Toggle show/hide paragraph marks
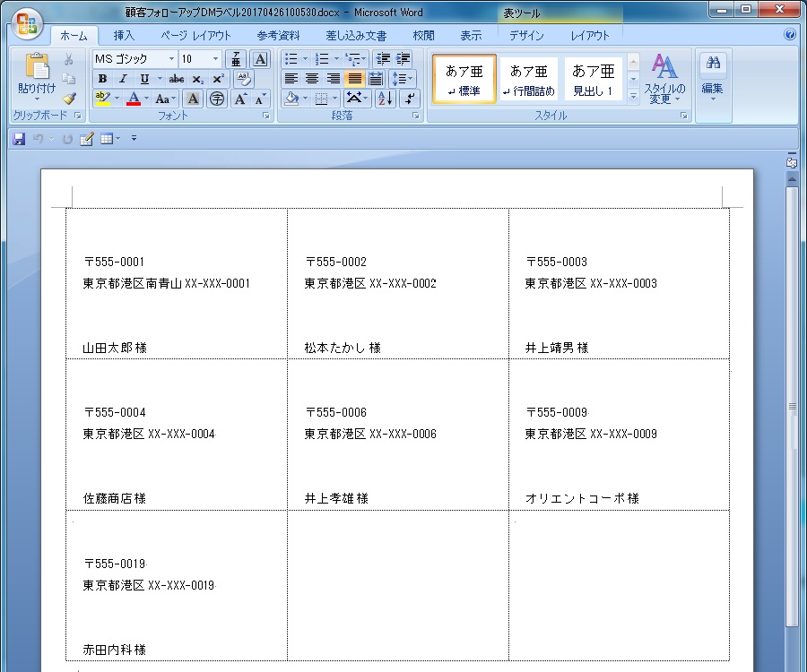Screen dimensions: 807x672 click(x=410, y=99)
